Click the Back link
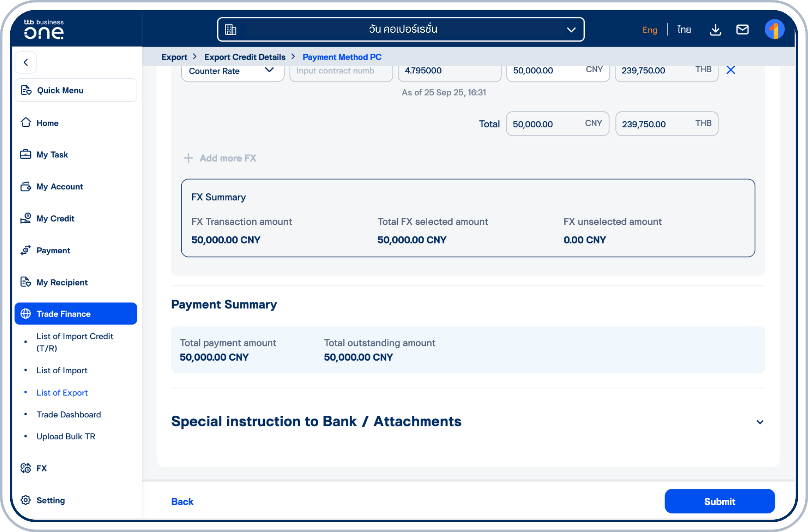Image resolution: width=808 pixels, height=532 pixels. [182, 501]
